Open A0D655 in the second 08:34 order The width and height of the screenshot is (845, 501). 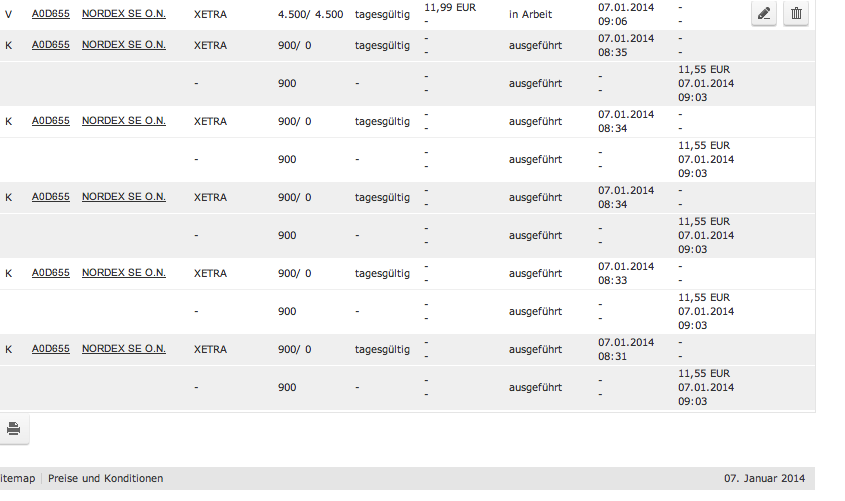tap(51, 197)
